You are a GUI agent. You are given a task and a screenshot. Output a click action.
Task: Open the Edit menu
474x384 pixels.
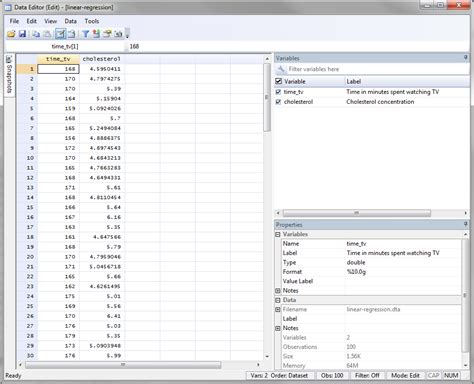(32, 21)
